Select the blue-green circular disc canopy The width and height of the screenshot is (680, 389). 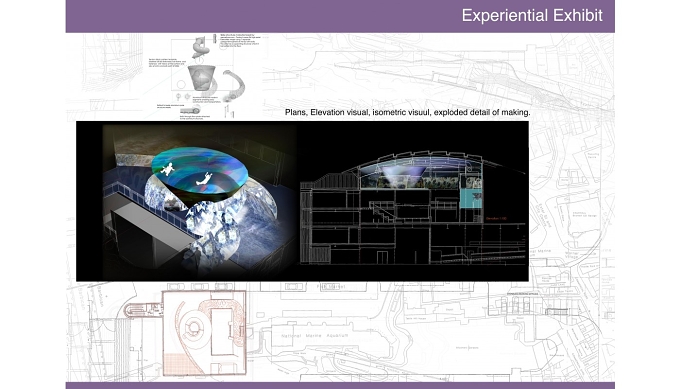[200, 170]
